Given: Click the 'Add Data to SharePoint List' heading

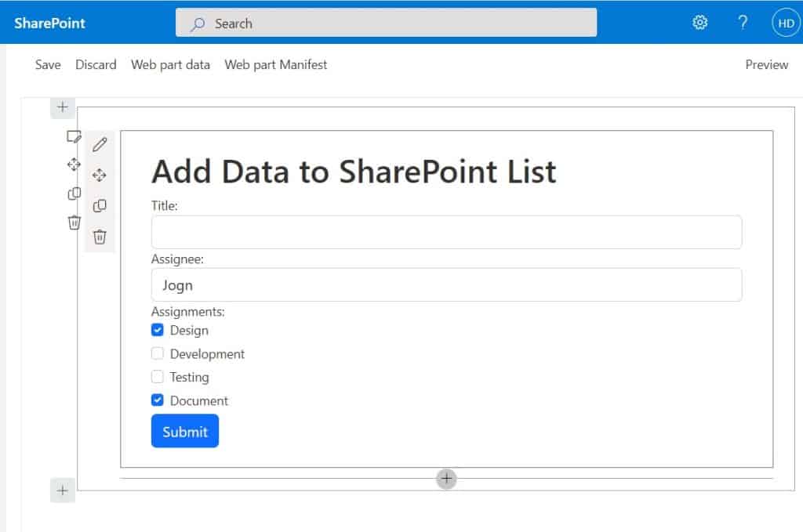Looking at the screenshot, I should click(354, 172).
